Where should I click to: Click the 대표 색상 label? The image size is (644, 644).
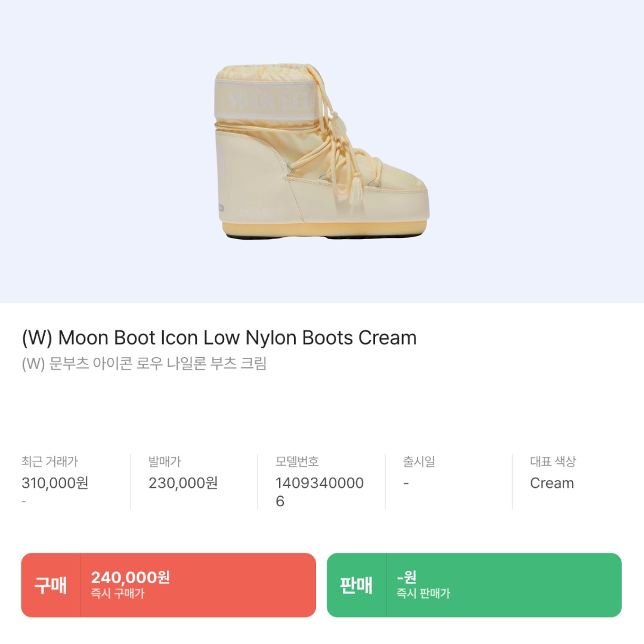click(553, 462)
